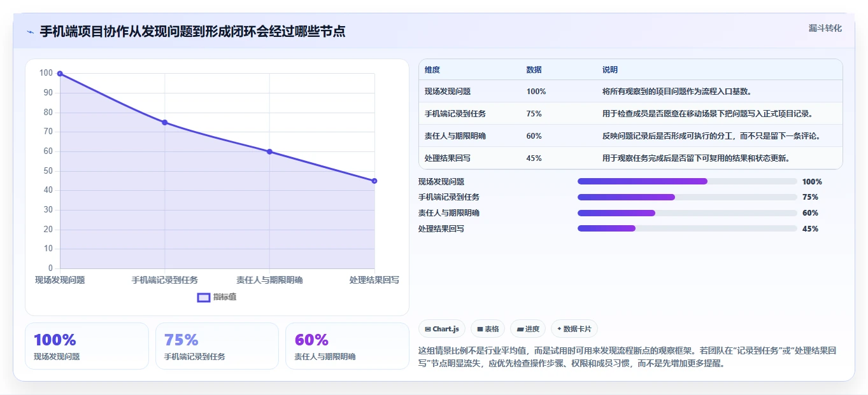The width and height of the screenshot is (868, 395).
Task: Click the chart data point at 责任人与期限明确
Action: (x=269, y=151)
